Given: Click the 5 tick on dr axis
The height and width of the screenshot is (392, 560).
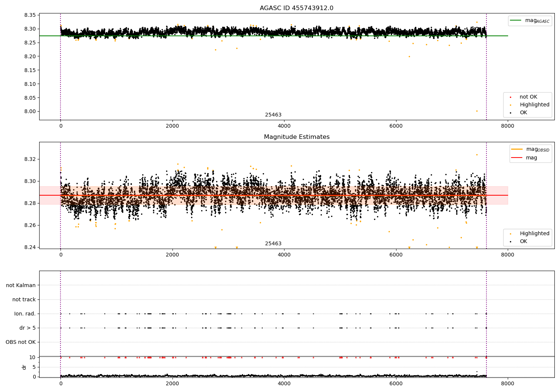Looking at the screenshot, I should click(x=34, y=367).
